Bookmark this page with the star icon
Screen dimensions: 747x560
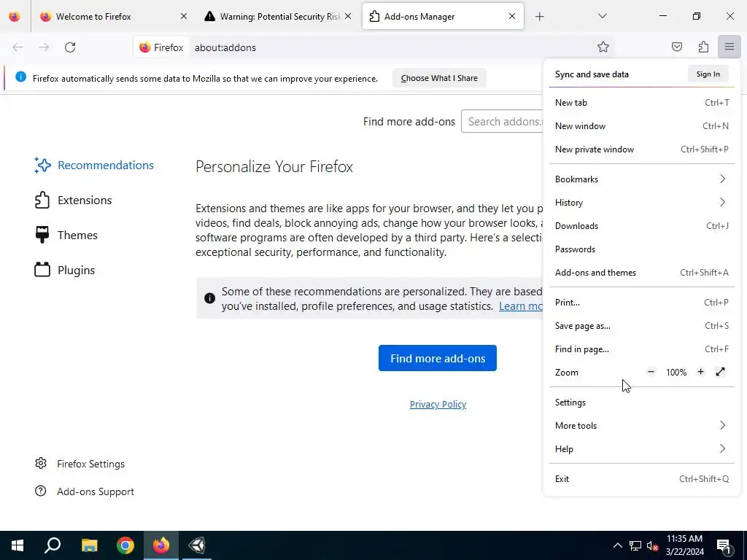click(603, 47)
